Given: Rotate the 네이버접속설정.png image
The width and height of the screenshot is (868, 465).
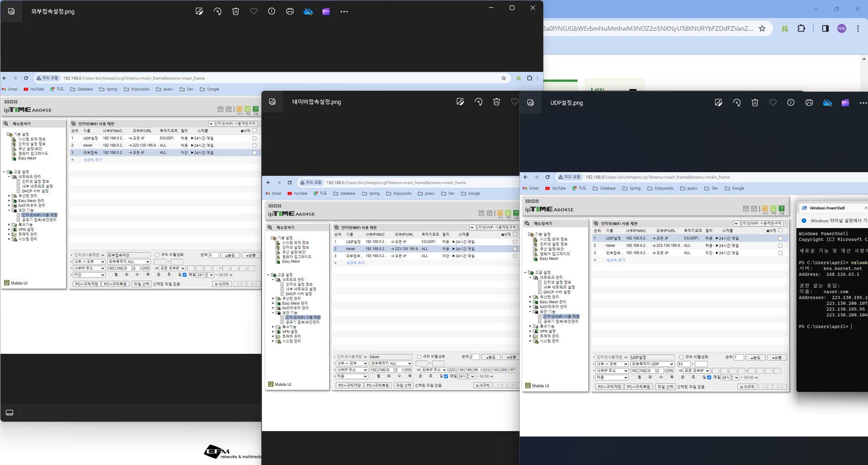Looking at the screenshot, I should pyautogui.click(x=479, y=102).
